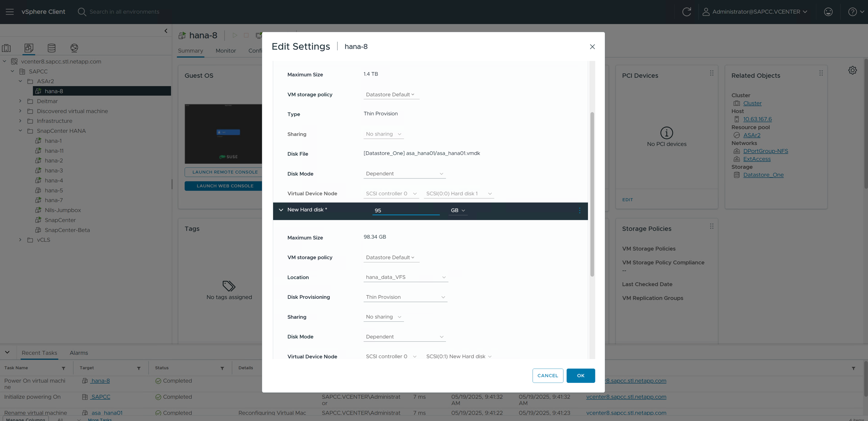Screen dimensions: 868x421
Task: Switch to Storage inventory view icon
Action: [52, 48]
